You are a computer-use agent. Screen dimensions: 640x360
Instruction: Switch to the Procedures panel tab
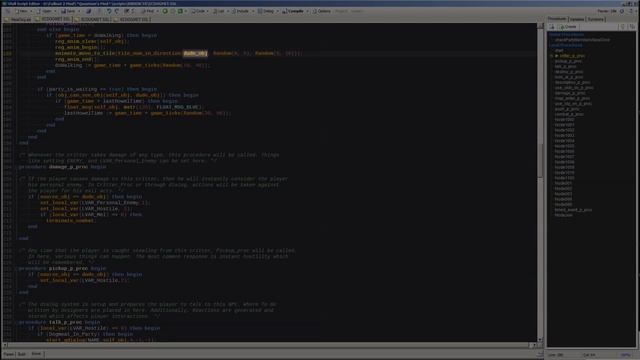pyautogui.click(x=557, y=19)
